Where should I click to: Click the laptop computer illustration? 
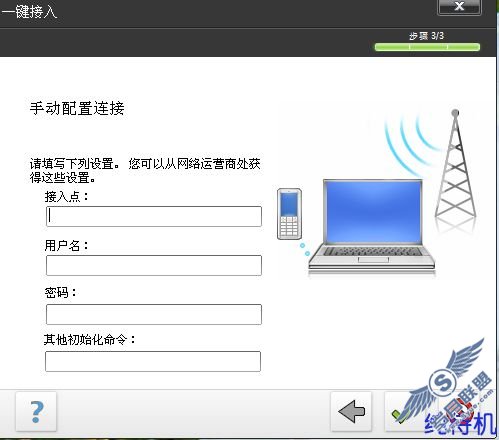[372, 227]
